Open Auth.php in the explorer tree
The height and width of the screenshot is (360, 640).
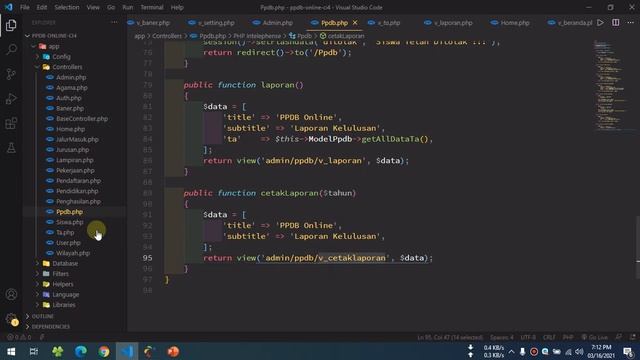(x=69, y=98)
